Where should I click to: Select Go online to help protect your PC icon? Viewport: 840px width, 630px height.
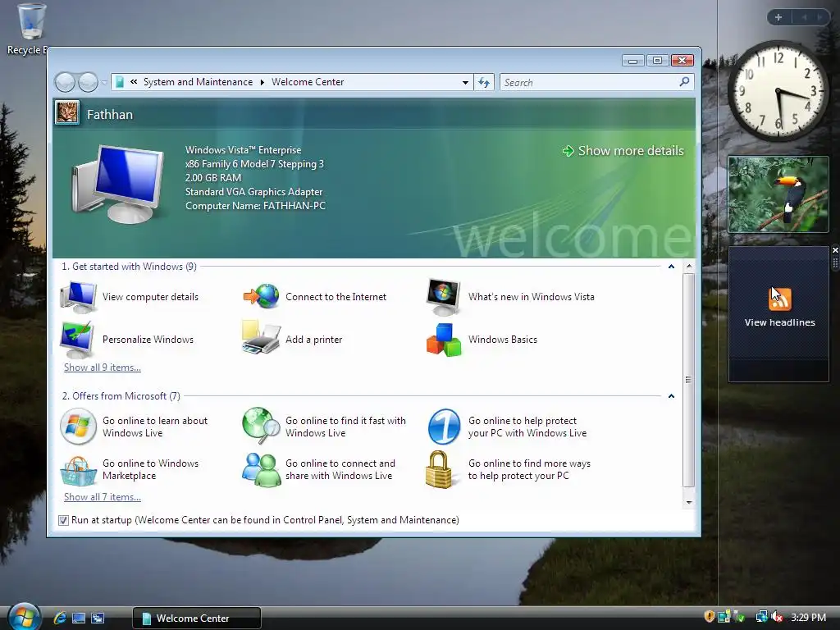[444, 427]
